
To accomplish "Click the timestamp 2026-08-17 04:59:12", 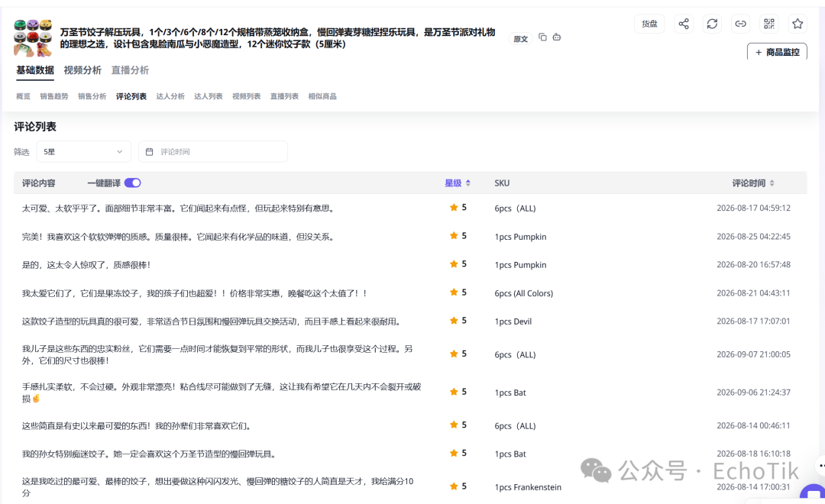I will [x=753, y=208].
